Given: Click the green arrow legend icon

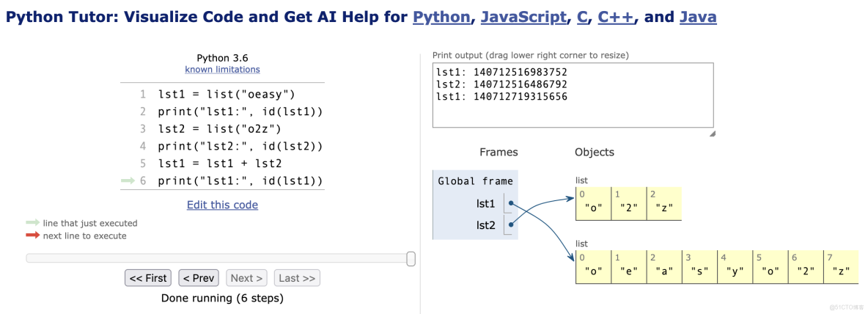Looking at the screenshot, I should pyautogui.click(x=33, y=222).
